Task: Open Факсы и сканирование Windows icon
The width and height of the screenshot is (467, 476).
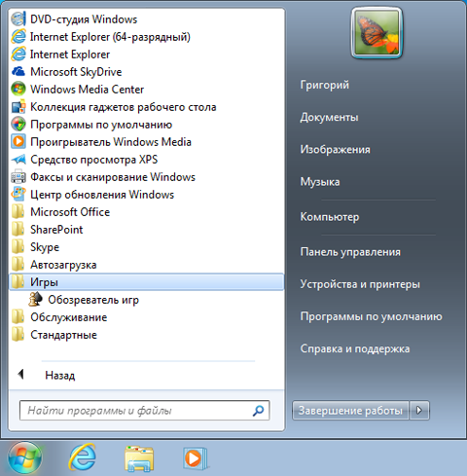Action: [18, 177]
